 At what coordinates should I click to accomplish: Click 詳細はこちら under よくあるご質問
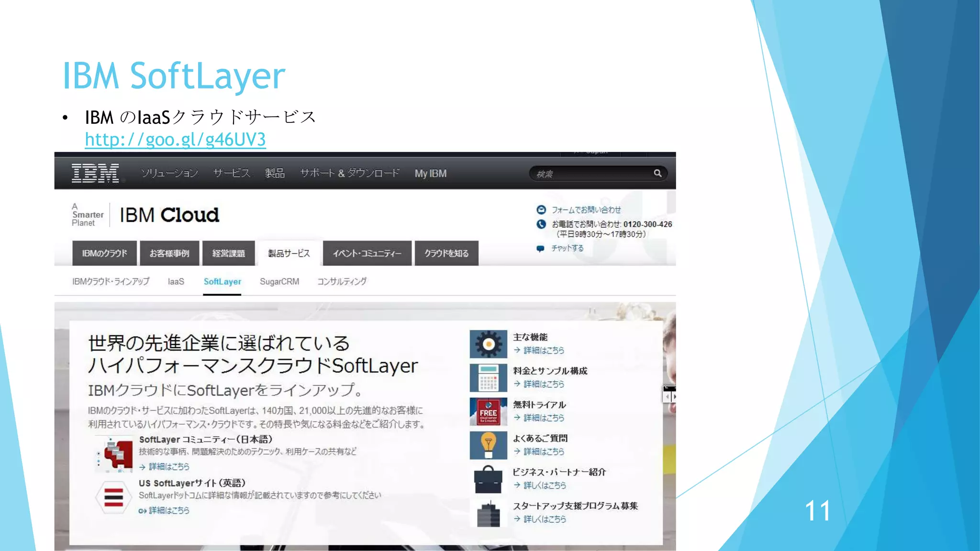(544, 451)
